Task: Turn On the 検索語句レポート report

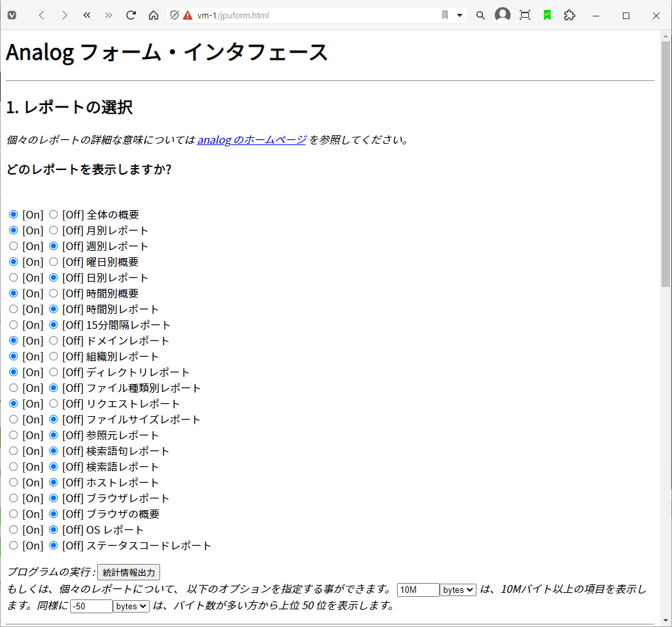Action: [13, 451]
